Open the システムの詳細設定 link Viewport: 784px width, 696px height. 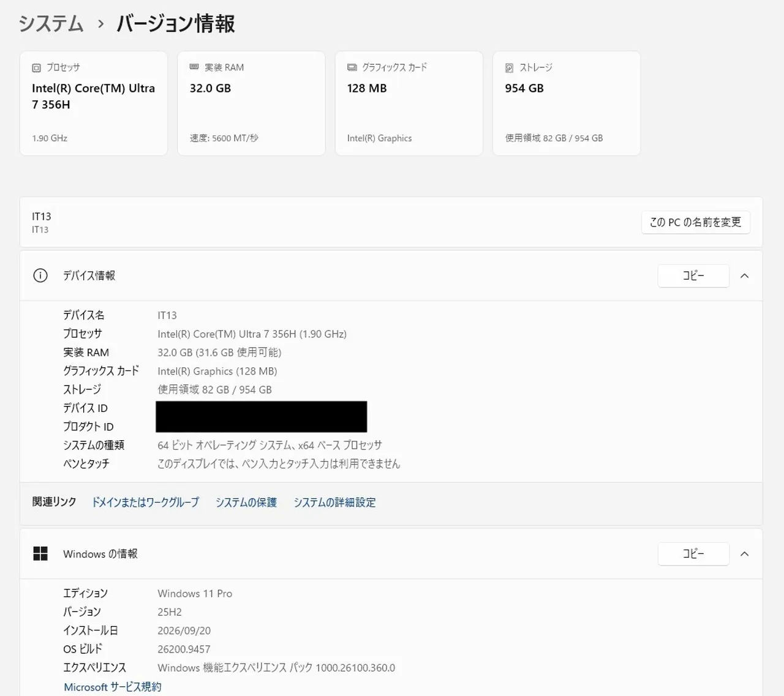pos(334,502)
